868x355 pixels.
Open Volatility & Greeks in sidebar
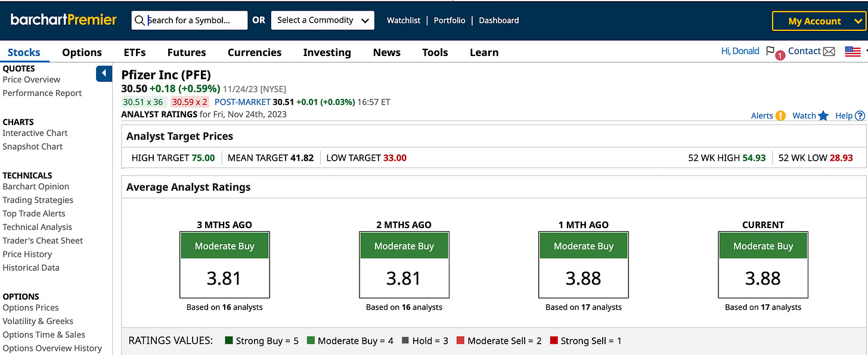(x=38, y=321)
